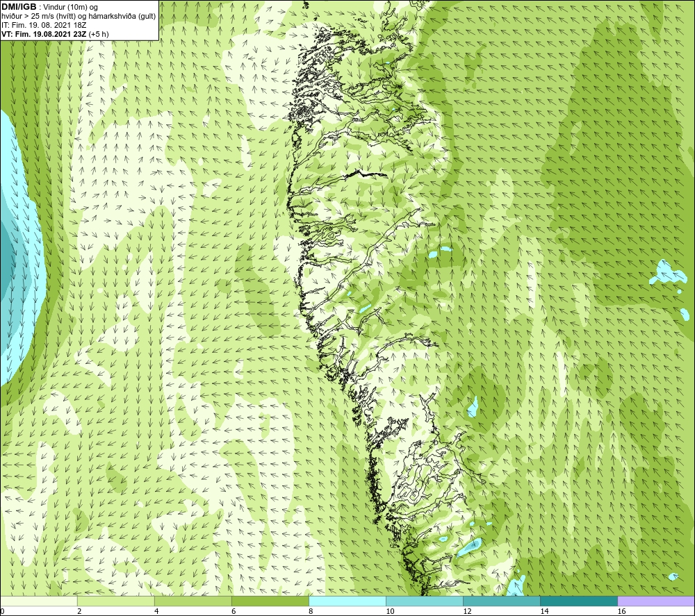Click the 0–2 m/s palest legend swatch
The height and width of the screenshot is (616, 695).
tap(38, 601)
